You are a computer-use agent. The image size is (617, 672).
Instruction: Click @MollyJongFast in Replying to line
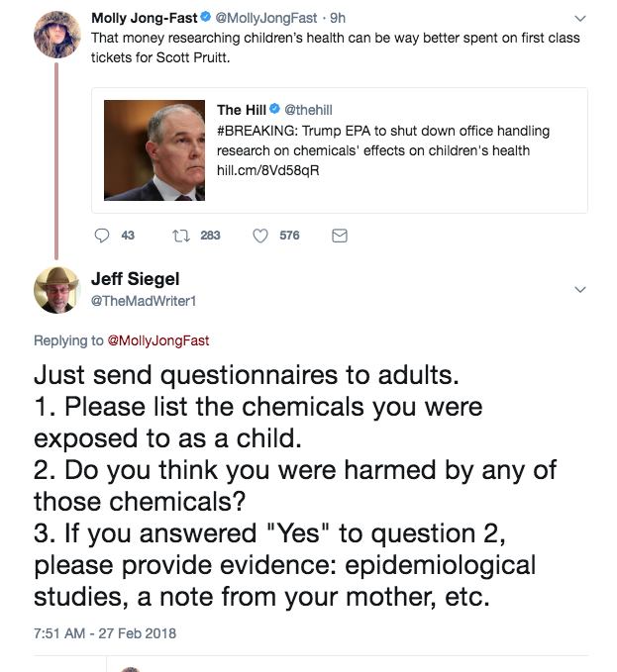pos(157,340)
